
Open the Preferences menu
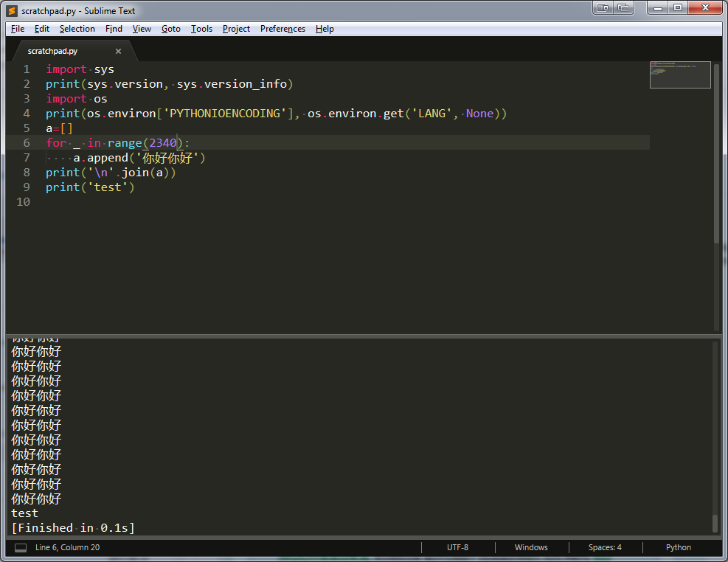(x=282, y=29)
